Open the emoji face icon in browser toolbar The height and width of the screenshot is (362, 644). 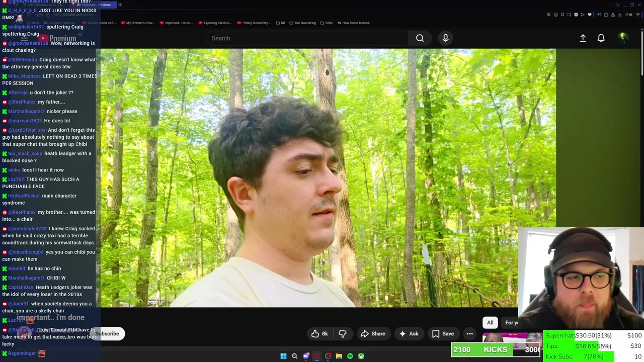click(x=555, y=15)
